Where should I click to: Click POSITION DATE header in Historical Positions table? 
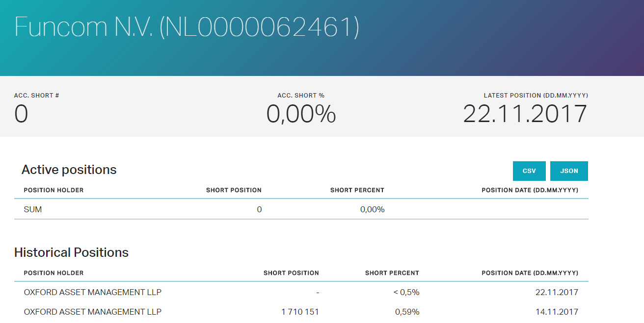coord(530,273)
